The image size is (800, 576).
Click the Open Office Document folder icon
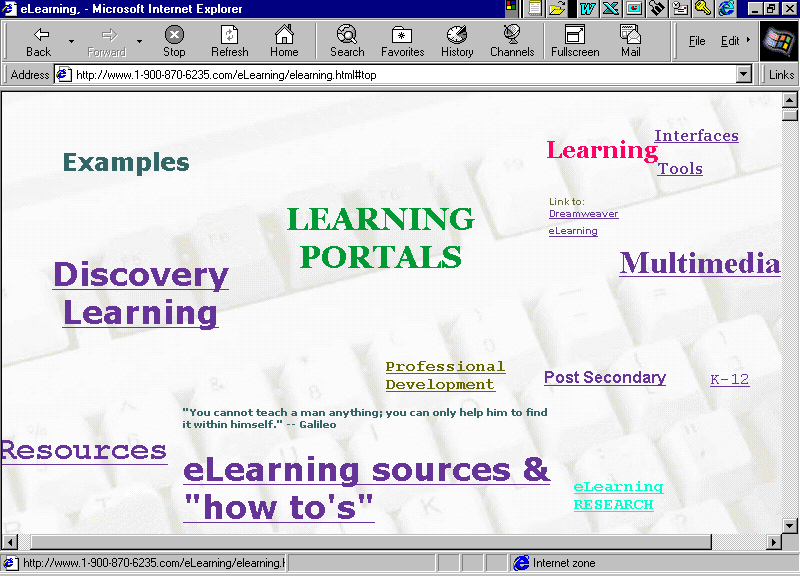tap(557, 8)
